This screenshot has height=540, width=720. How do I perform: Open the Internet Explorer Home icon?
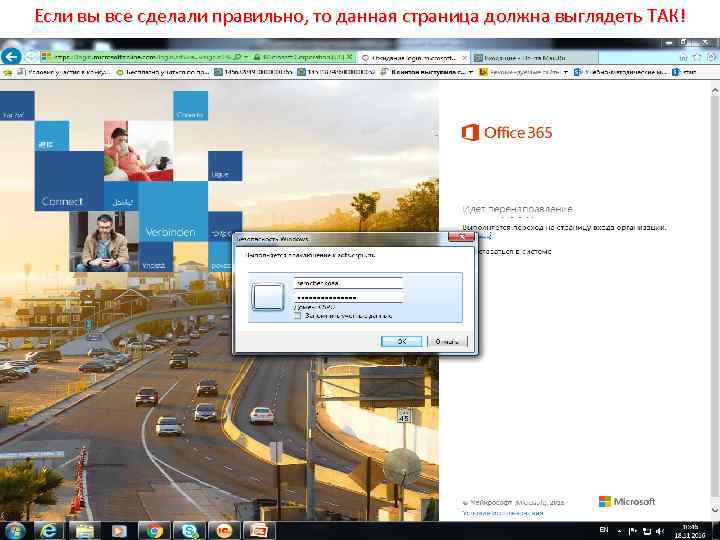pyautogui.click(x=683, y=57)
